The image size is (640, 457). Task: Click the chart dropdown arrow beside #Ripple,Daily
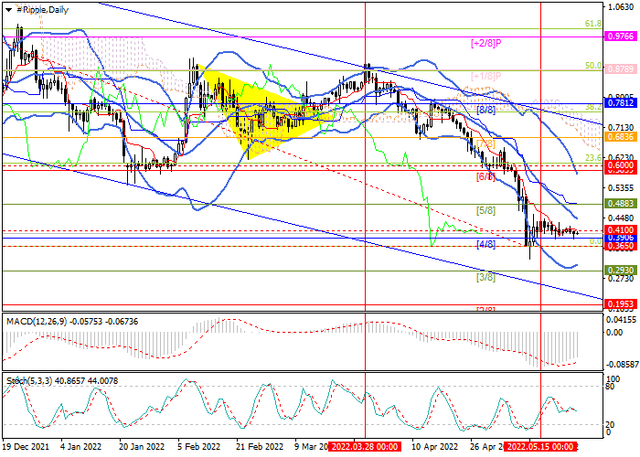click(8, 9)
